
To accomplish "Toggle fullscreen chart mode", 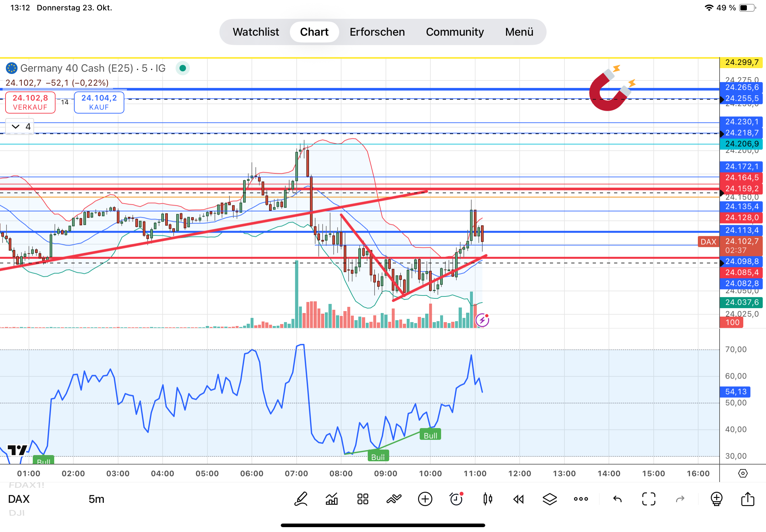I will pos(649,499).
